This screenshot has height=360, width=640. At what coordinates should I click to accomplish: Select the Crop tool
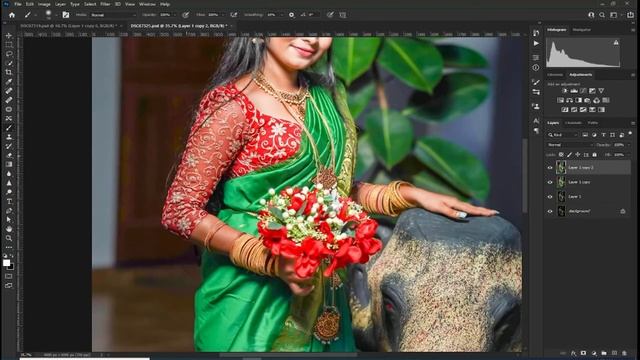pos(9,72)
